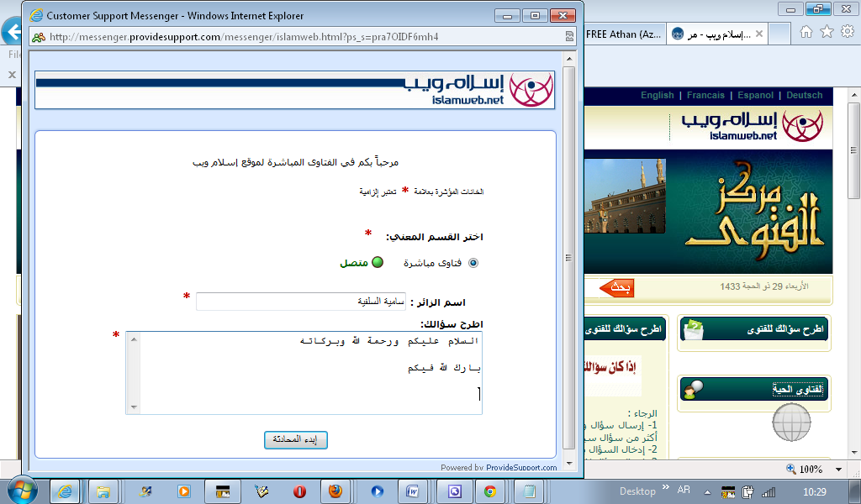The height and width of the screenshot is (504, 861).
Task: Expand the Desktop toolbar chevron in taskbar
Action: pyautogui.click(x=666, y=487)
